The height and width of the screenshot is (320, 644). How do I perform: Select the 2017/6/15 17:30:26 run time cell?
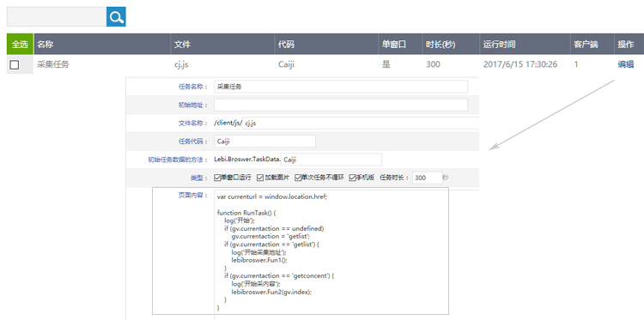coord(520,64)
